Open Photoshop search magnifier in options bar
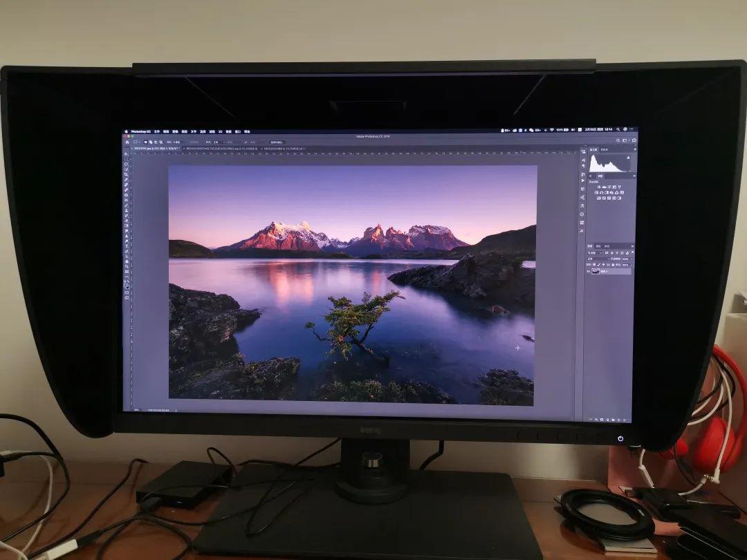The width and height of the screenshot is (747, 560). (618, 140)
